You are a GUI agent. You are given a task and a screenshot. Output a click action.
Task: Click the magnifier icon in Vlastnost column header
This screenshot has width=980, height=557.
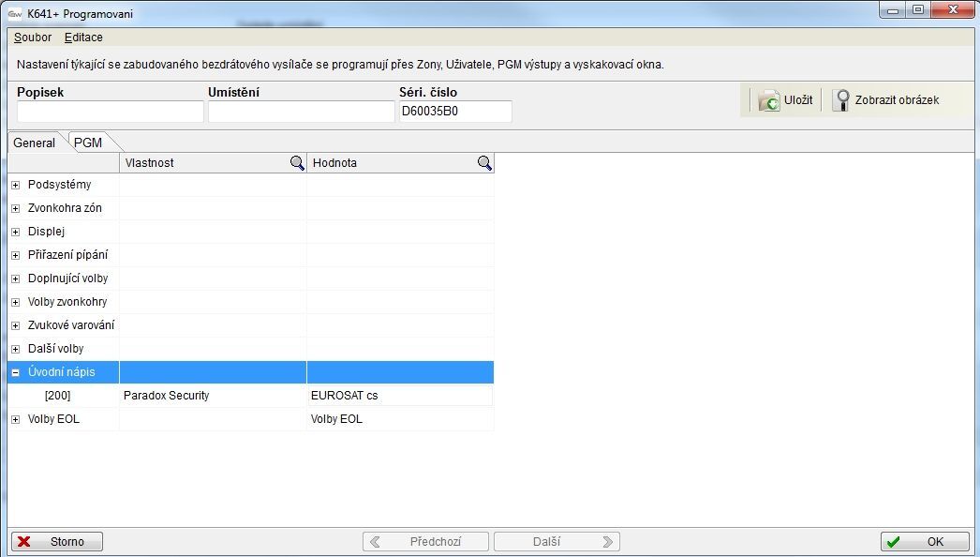tap(297, 163)
